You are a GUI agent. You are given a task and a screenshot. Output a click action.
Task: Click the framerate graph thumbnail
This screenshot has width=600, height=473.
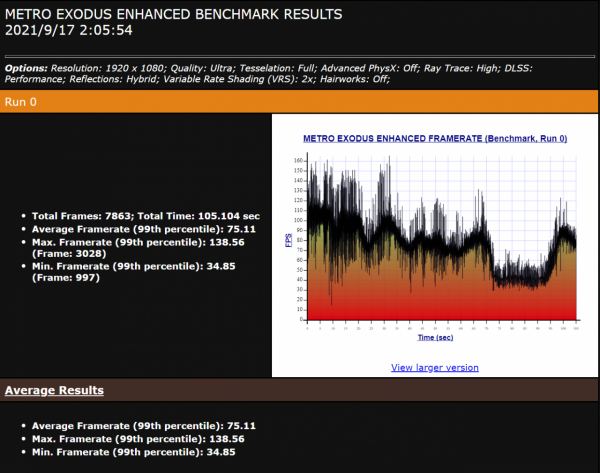tap(438, 240)
